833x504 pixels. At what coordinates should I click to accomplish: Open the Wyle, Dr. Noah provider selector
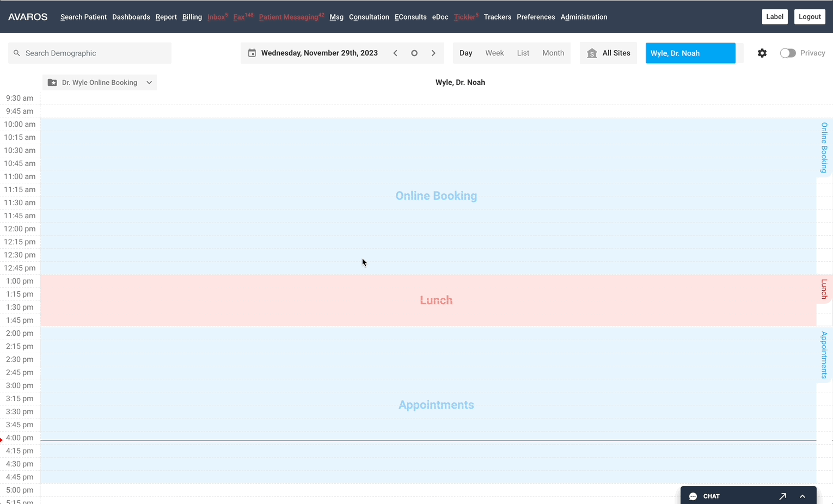(690, 53)
